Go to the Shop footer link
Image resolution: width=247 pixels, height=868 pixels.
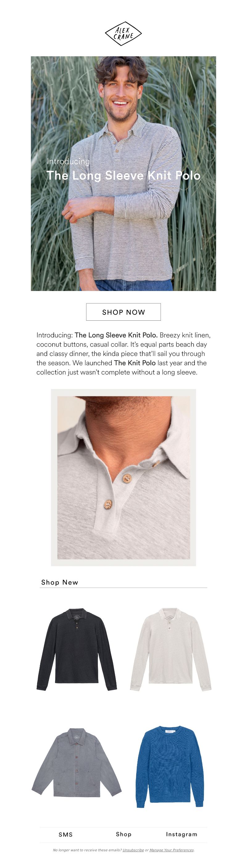[x=124, y=834]
